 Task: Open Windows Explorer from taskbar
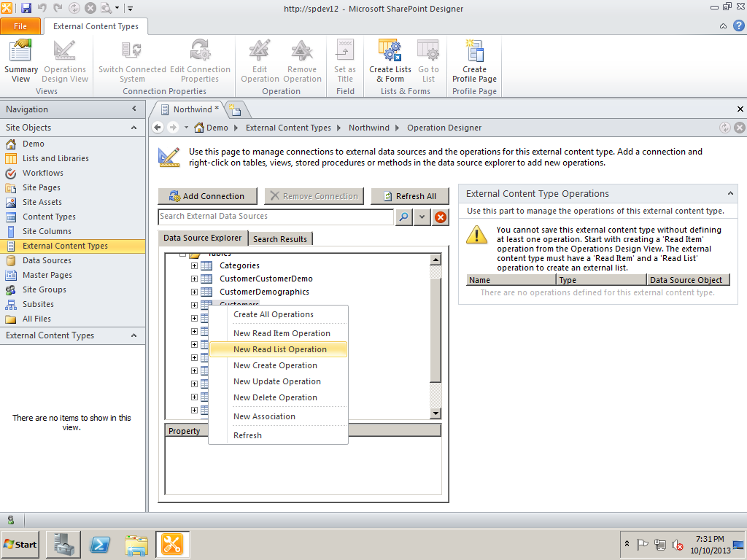[136, 544]
